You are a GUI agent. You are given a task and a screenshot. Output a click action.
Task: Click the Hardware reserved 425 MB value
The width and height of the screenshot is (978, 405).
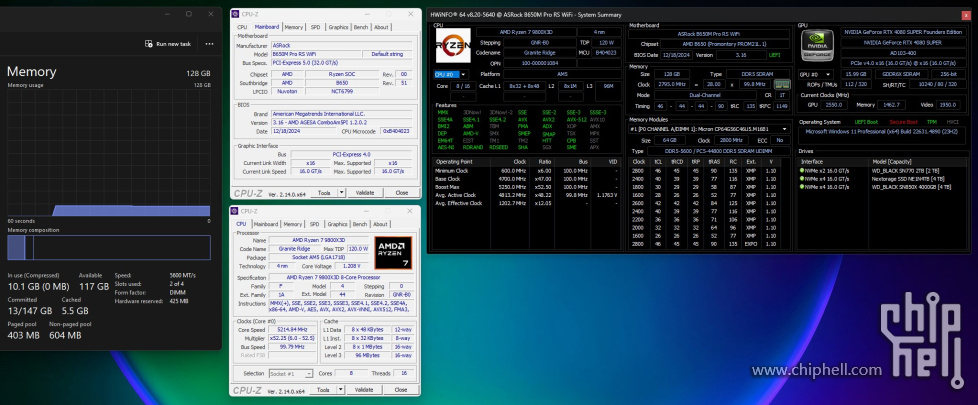tap(179, 301)
